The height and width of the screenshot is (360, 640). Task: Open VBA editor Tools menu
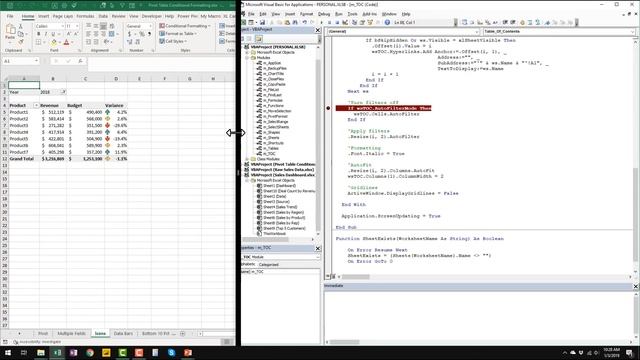[x=352, y=14]
